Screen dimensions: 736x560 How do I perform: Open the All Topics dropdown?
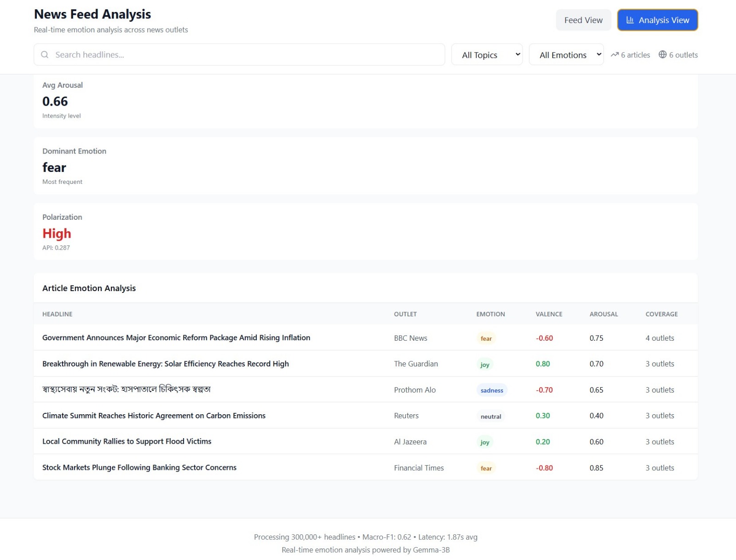487,55
